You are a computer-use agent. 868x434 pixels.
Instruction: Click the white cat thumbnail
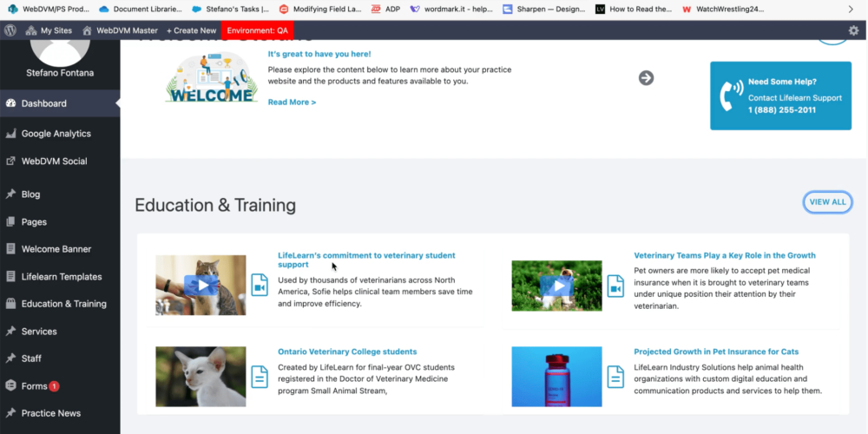[x=201, y=377]
